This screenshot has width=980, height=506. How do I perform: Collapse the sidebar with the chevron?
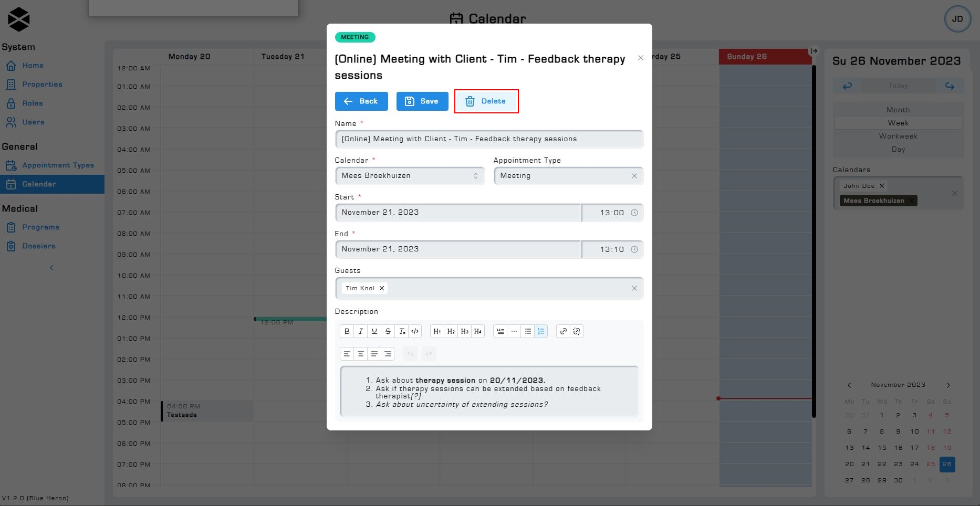click(51, 268)
